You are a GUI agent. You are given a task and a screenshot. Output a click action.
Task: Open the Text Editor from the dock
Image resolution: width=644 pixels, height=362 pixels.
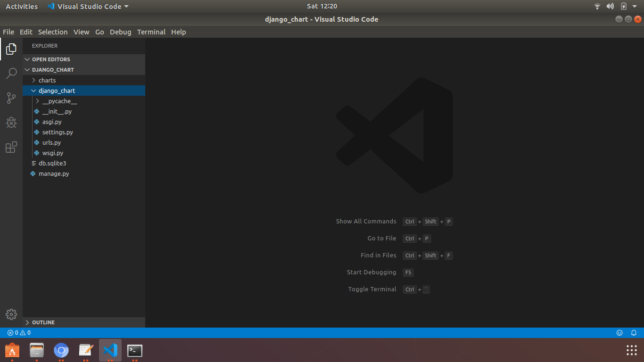pyautogui.click(x=86, y=350)
